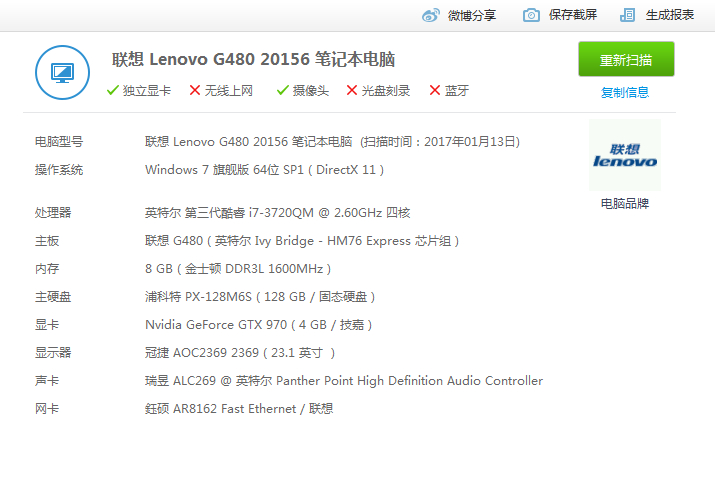Click the 电脑品牌 label under the logo
The image size is (715, 500).
click(x=625, y=203)
